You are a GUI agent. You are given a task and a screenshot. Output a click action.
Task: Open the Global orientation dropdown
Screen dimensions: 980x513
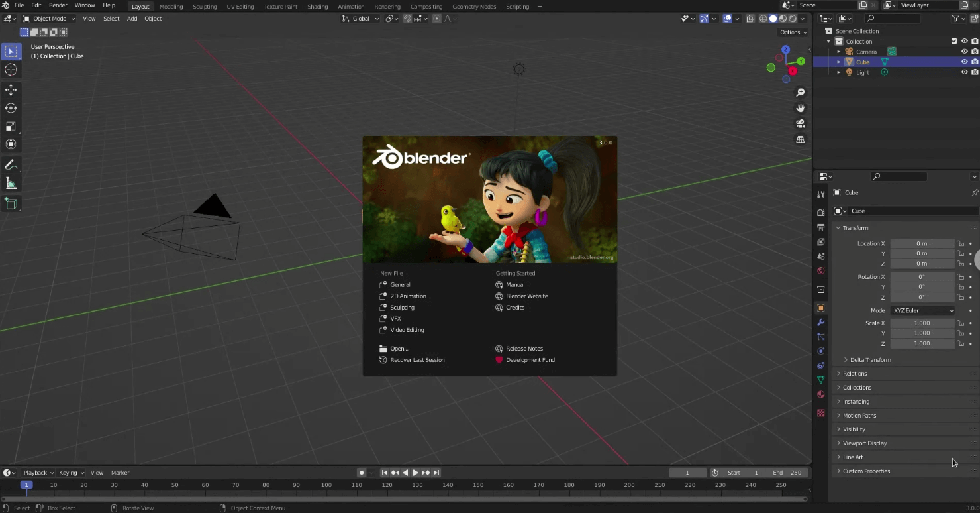[361, 19]
